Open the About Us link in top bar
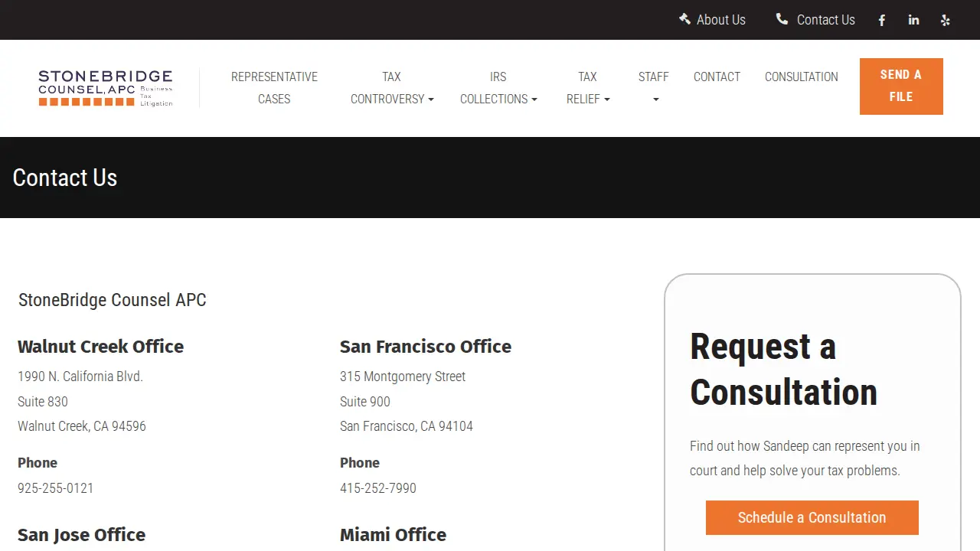This screenshot has height=551, width=980. pos(721,20)
